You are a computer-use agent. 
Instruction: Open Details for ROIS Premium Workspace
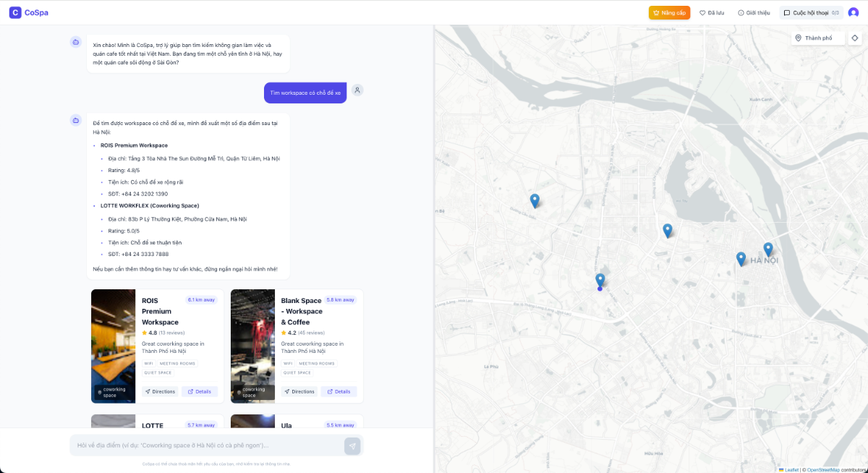[x=200, y=391]
